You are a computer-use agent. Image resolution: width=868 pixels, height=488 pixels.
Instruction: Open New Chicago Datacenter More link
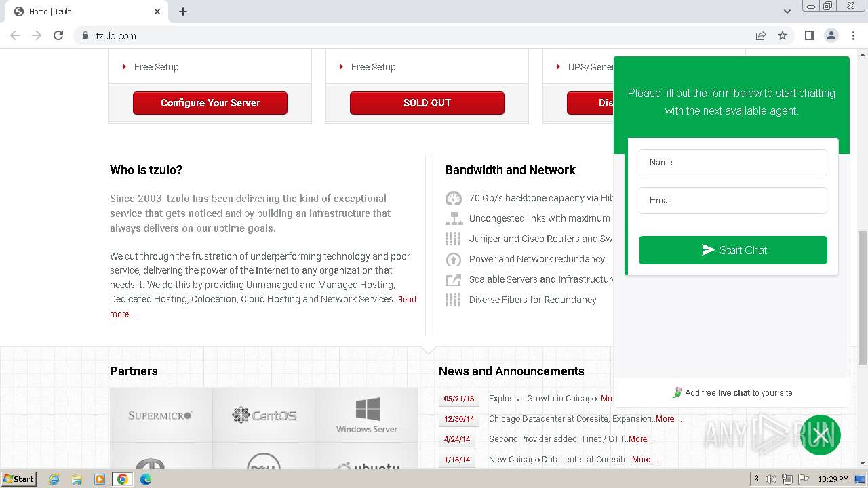(644, 460)
